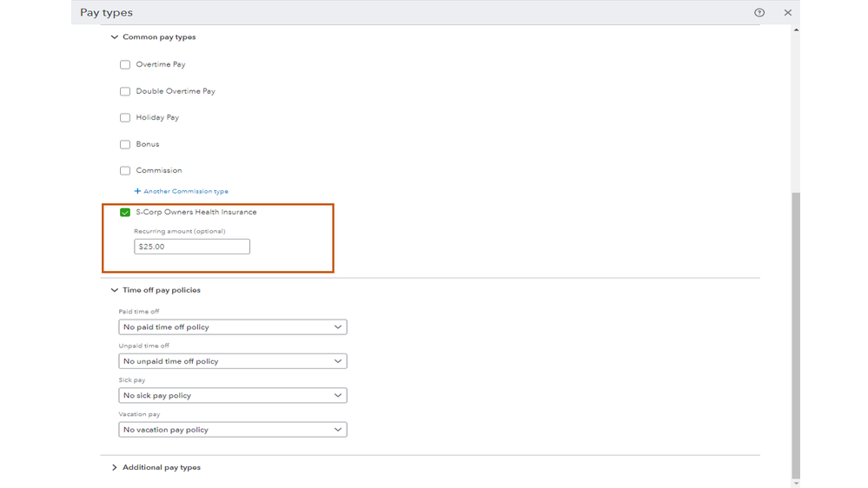Click the scrollbar down arrow
The width and height of the screenshot is (868, 488).
point(796,483)
